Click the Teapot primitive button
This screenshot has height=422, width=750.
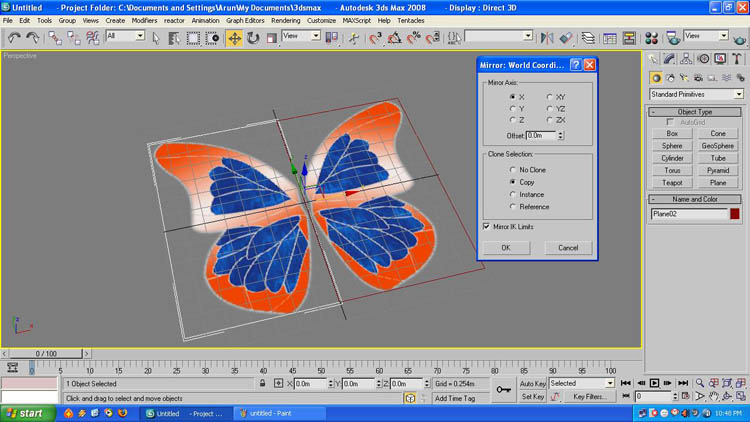click(672, 183)
